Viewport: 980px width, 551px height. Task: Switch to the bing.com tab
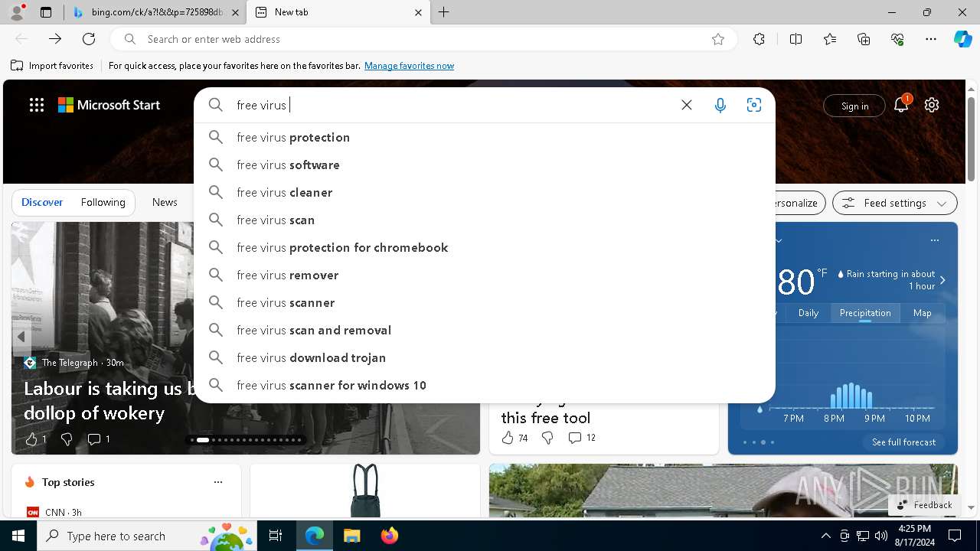[x=155, y=12]
